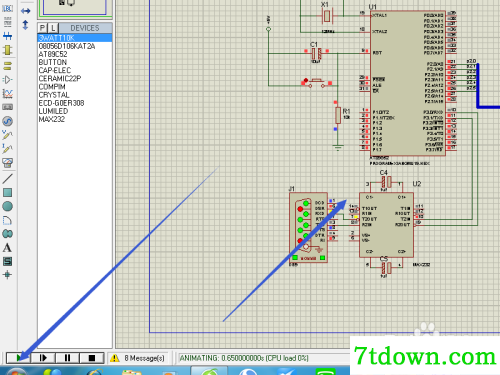The width and height of the screenshot is (500, 375).
Task: Select the current probe tool
Action: [x=7, y=148]
